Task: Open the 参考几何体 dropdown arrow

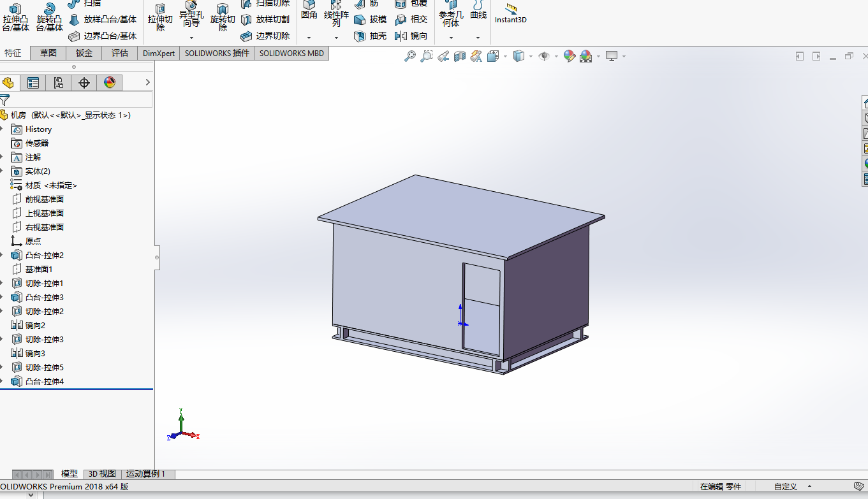Action: click(x=451, y=38)
